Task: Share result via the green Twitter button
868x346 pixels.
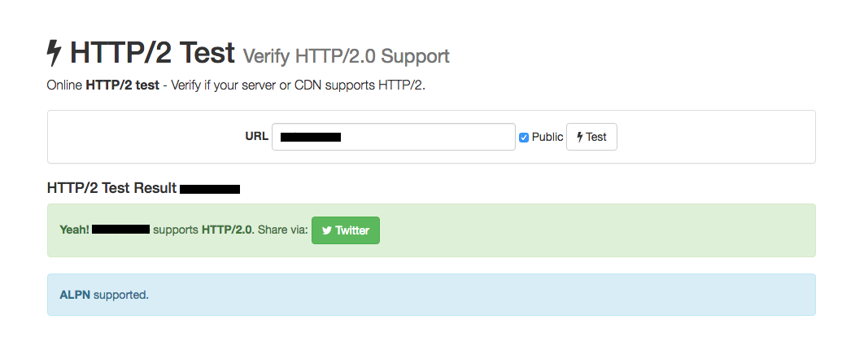Action: [346, 230]
